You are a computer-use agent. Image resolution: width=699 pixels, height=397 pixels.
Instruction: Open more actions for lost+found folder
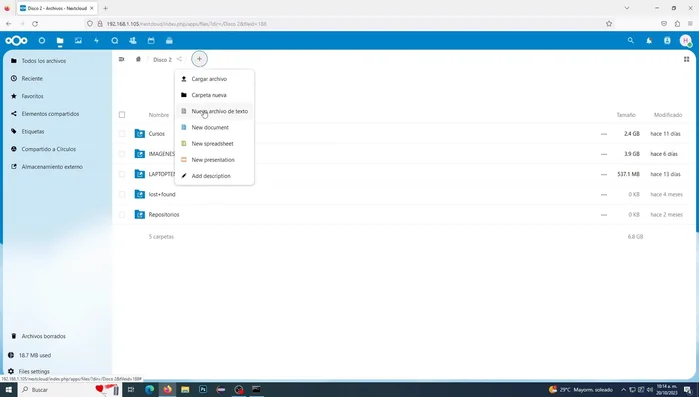point(604,195)
